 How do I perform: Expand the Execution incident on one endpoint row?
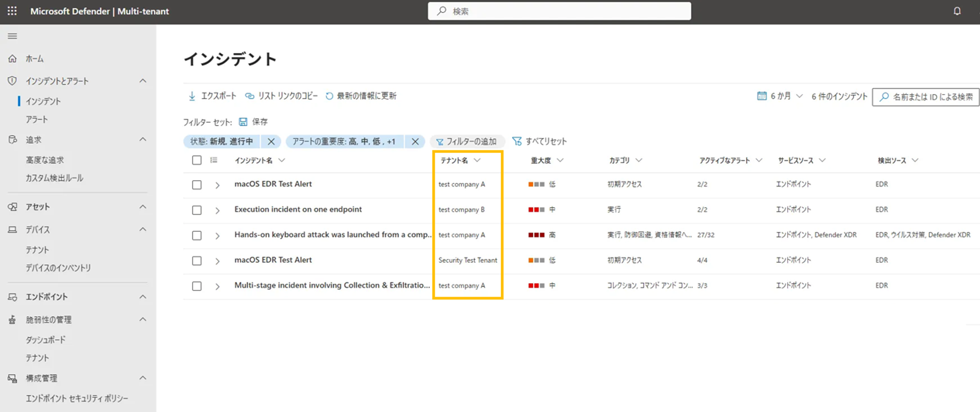tap(217, 210)
